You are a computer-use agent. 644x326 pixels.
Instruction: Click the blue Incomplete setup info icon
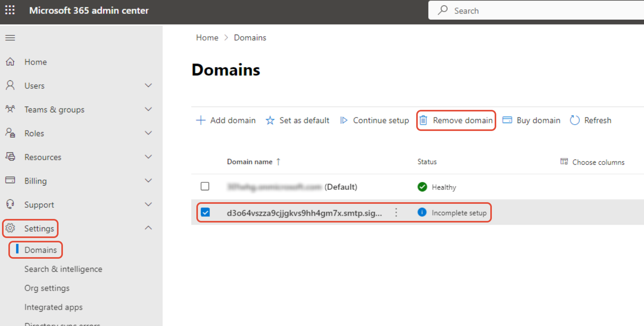(422, 212)
